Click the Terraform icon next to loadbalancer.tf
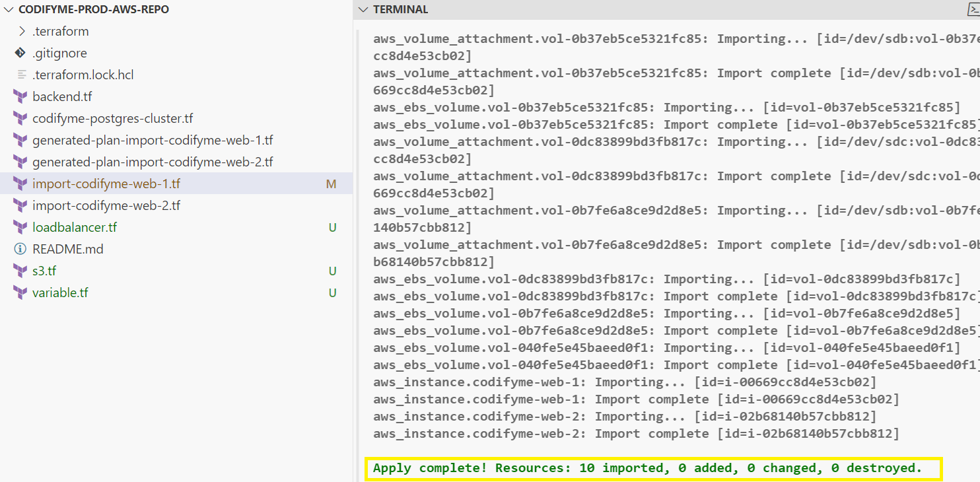 point(20,228)
